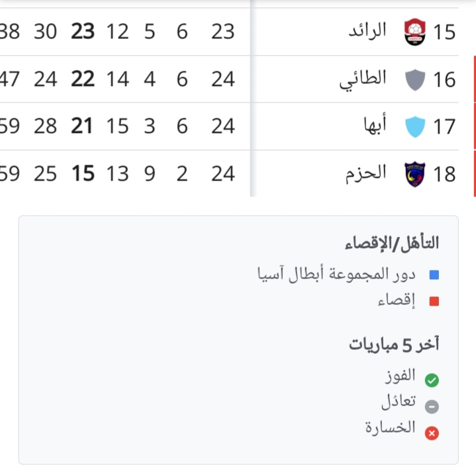Open the الحزم team name link
Image resolution: width=476 pixels, height=469 pixels.
click(x=365, y=174)
